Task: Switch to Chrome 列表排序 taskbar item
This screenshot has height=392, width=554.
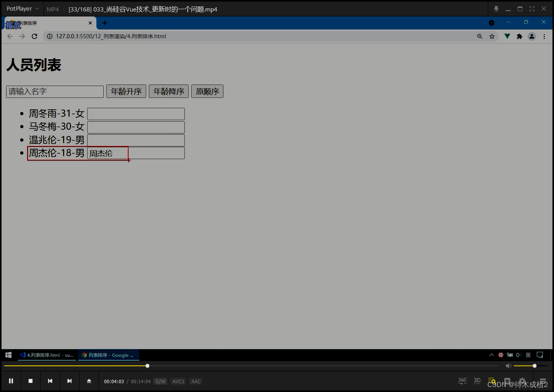Action: coord(109,355)
